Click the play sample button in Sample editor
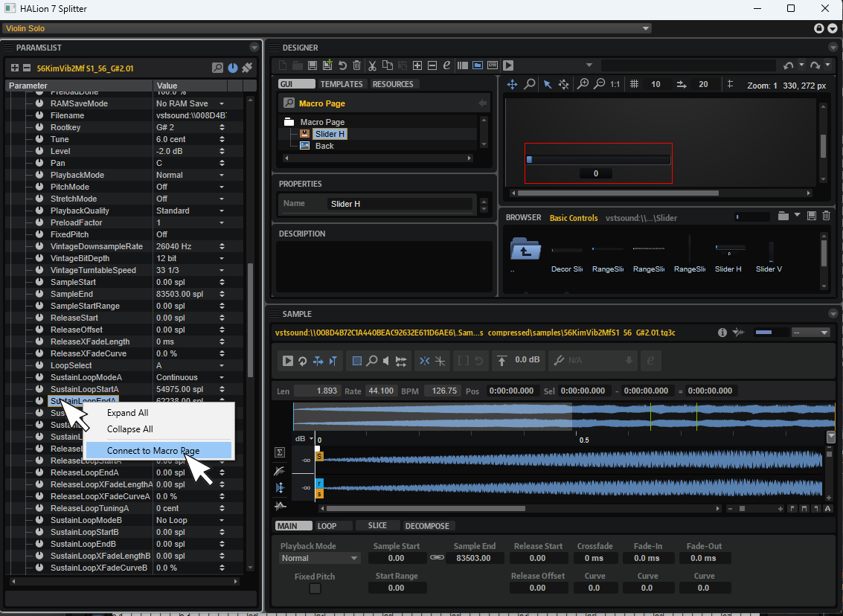Screen dimensions: 843x616 point(288,361)
